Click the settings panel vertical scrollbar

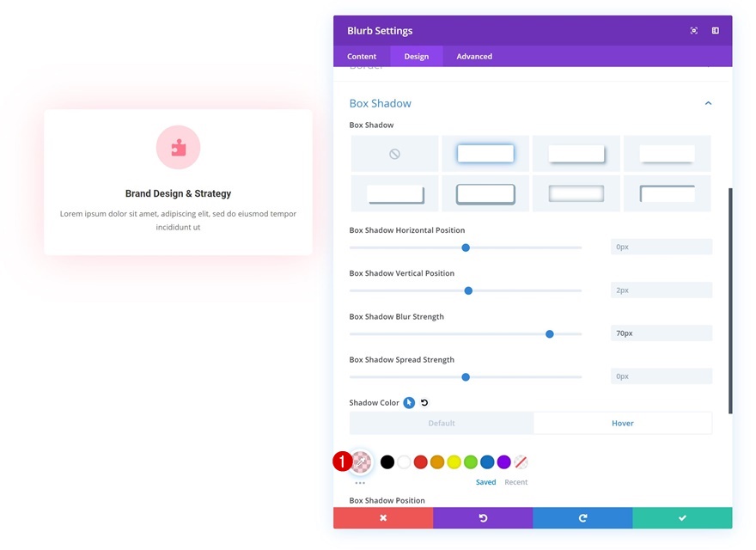730,301
